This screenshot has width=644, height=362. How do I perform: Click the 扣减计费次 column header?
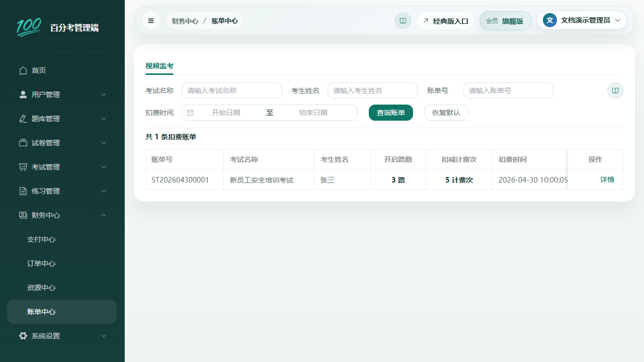pyautogui.click(x=459, y=159)
